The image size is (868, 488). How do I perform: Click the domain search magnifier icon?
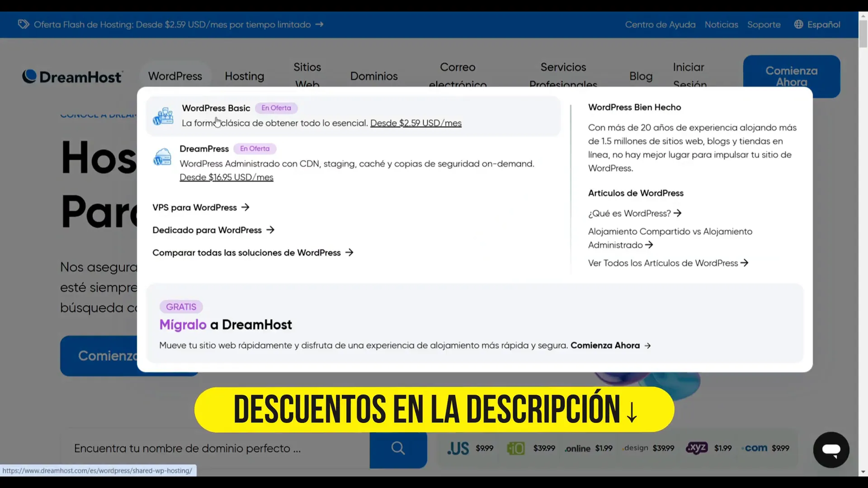(x=398, y=448)
